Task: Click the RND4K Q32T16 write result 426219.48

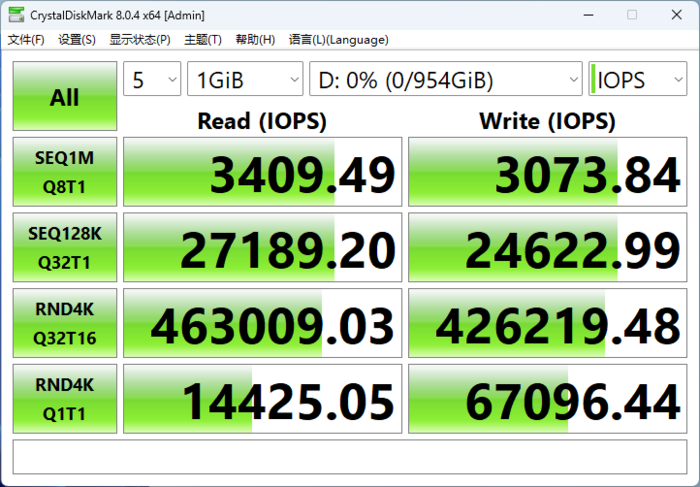Action: [548, 323]
